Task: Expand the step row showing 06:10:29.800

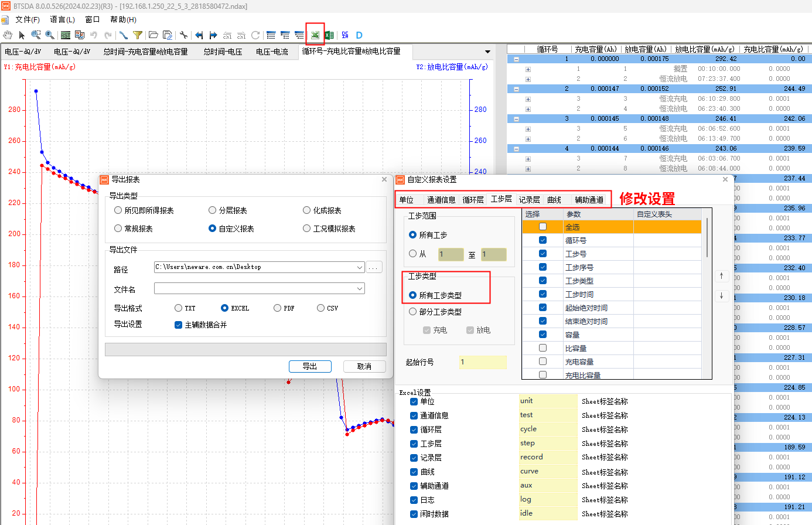Action: tap(528, 99)
